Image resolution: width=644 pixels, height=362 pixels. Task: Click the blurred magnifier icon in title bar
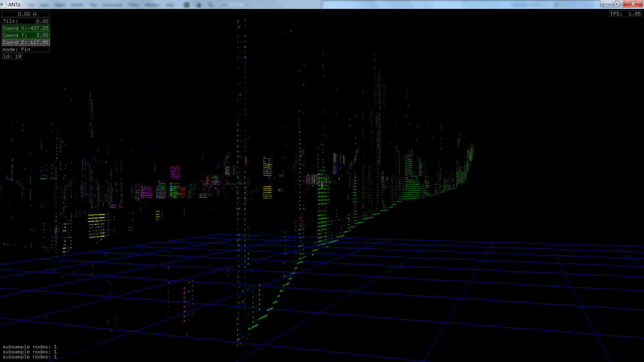click(x=210, y=5)
